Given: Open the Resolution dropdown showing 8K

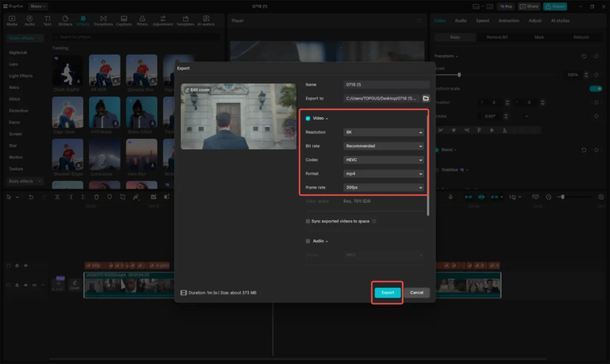Looking at the screenshot, I should [383, 132].
